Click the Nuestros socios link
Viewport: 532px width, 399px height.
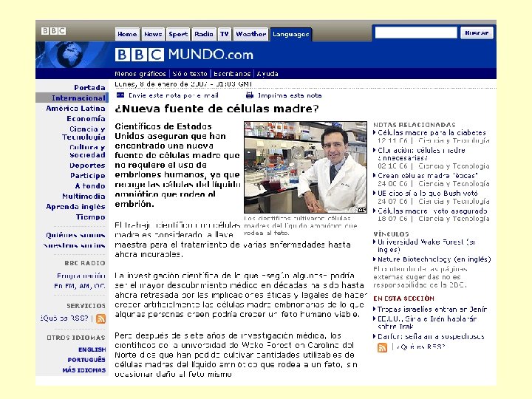tap(74, 245)
